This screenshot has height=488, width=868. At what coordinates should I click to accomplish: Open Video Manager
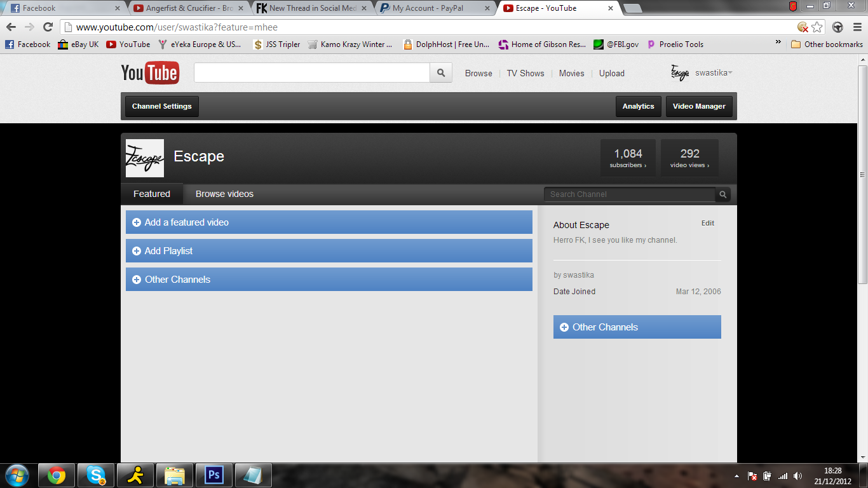point(699,106)
